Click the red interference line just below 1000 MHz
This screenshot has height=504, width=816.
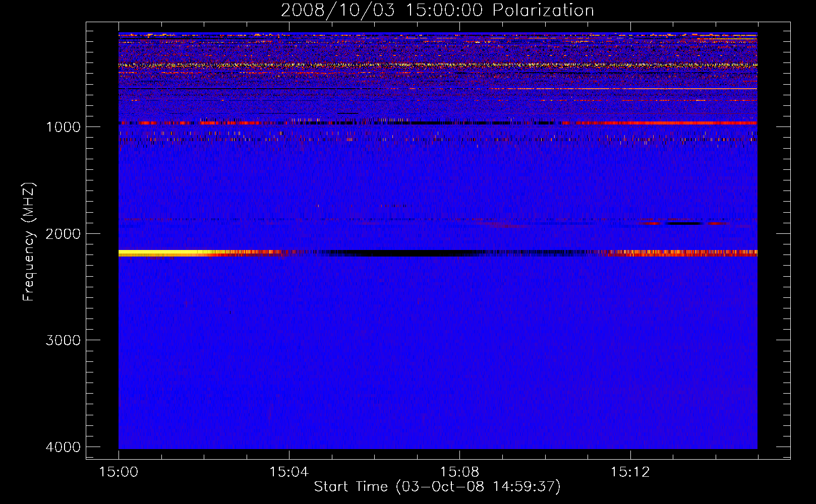tap(666, 123)
